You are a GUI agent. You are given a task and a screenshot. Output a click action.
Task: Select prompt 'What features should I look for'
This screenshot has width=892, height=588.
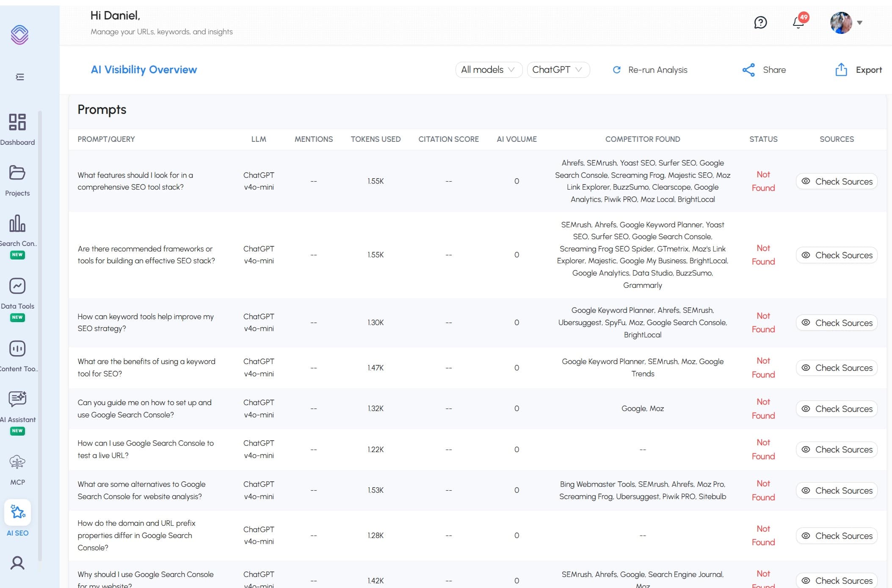[x=135, y=181]
